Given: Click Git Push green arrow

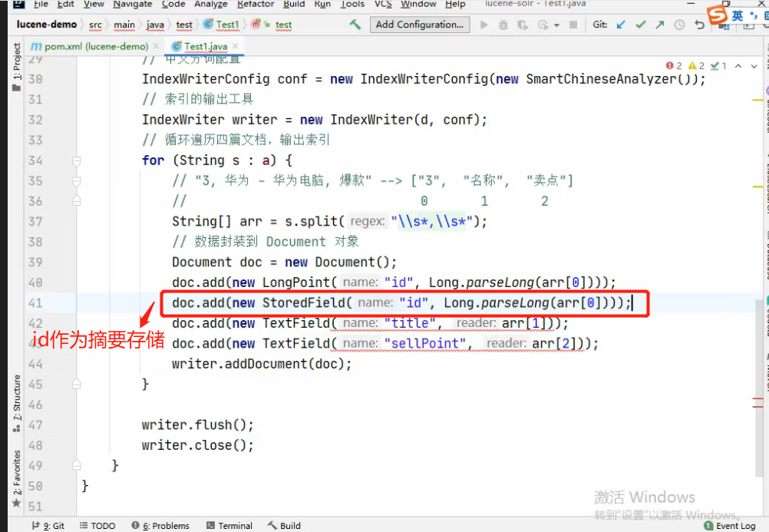Looking at the screenshot, I should tap(659, 25).
